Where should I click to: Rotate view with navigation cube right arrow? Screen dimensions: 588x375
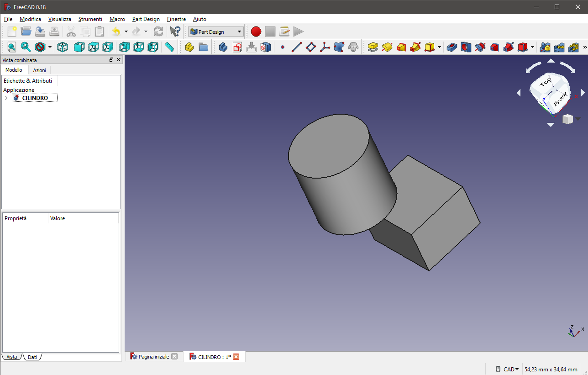tap(583, 93)
